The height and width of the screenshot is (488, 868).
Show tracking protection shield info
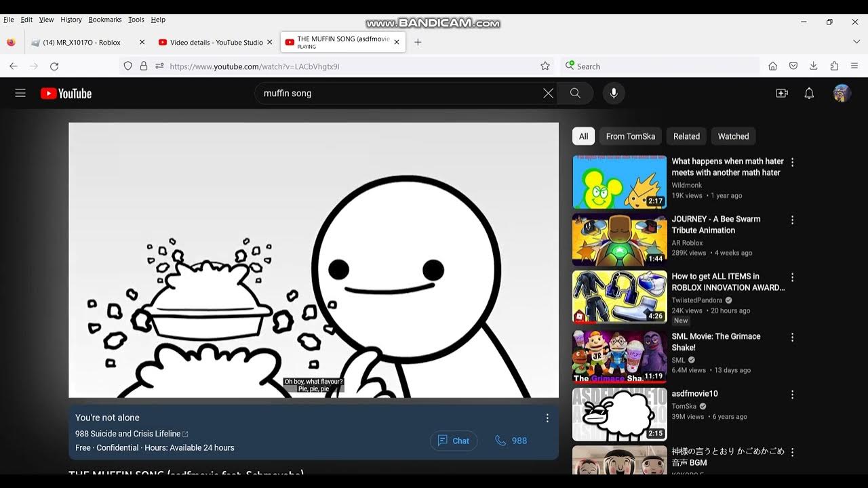[x=127, y=66]
